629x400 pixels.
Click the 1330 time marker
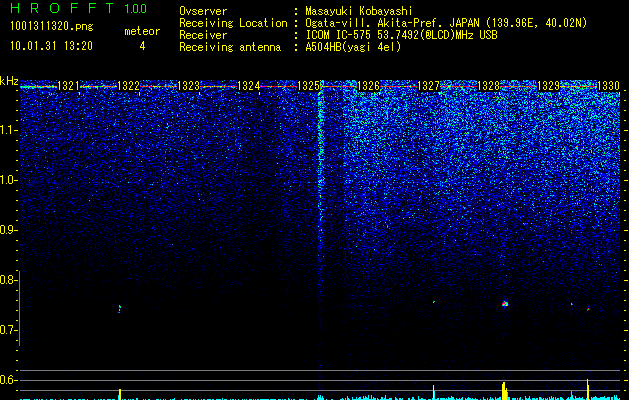click(608, 86)
